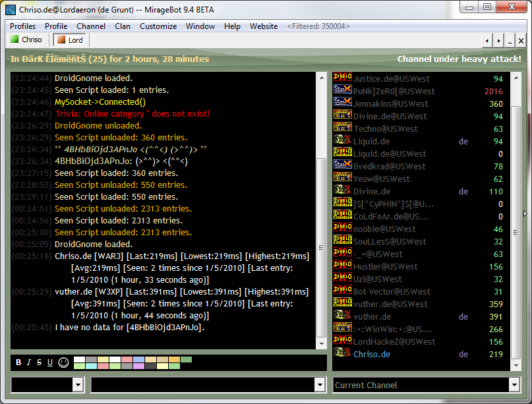Click the game icon beside vuther.de@USWest

(343, 303)
